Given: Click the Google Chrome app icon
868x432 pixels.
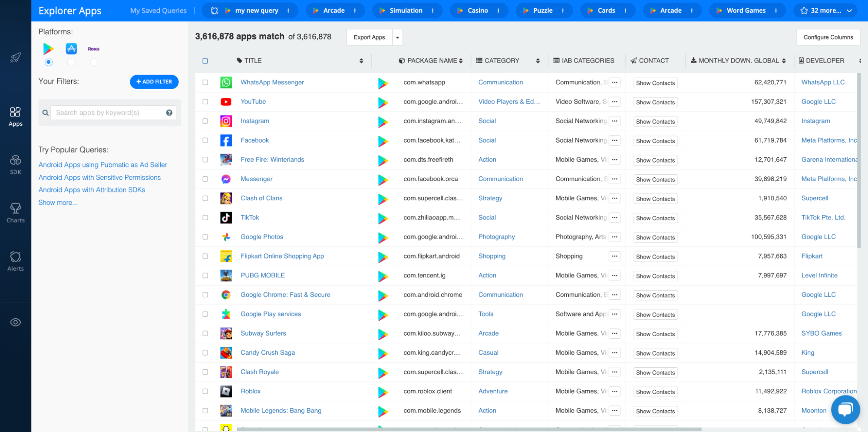Looking at the screenshot, I should pos(226,295).
